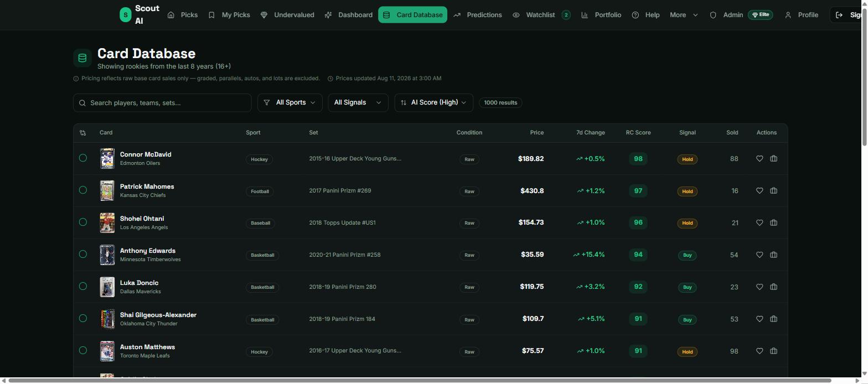The height and width of the screenshot is (384, 868).
Task: Click portfolio icon for Shohei Ohtani
Action: coord(774,223)
